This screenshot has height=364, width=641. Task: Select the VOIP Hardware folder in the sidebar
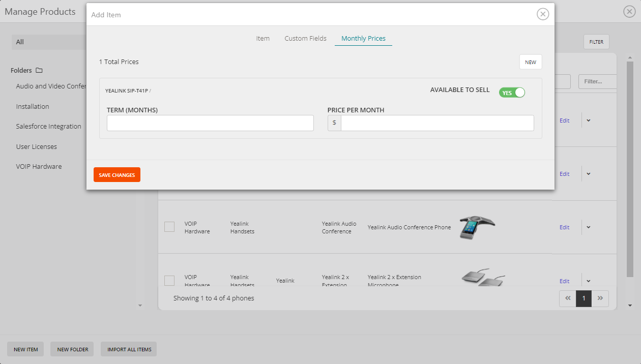tap(39, 166)
